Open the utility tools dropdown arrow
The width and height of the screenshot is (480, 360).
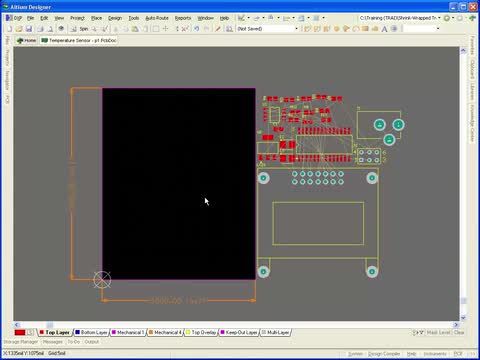tap(248, 18)
